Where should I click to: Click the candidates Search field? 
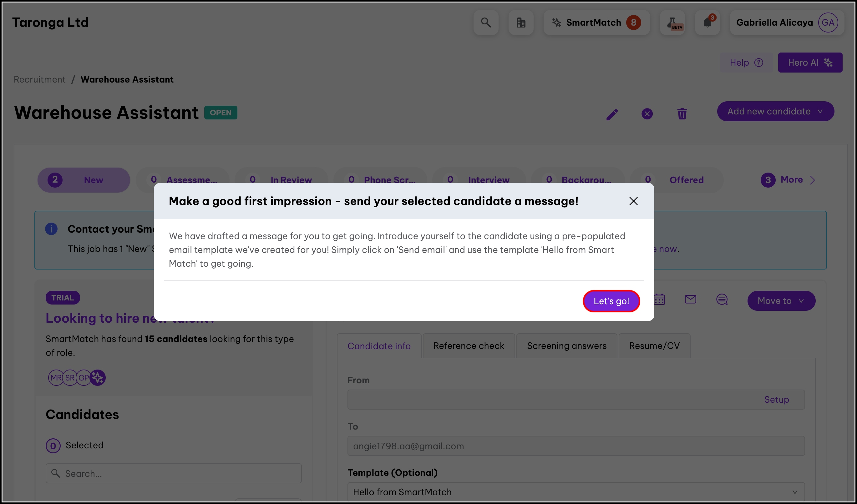[x=174, y=473]
